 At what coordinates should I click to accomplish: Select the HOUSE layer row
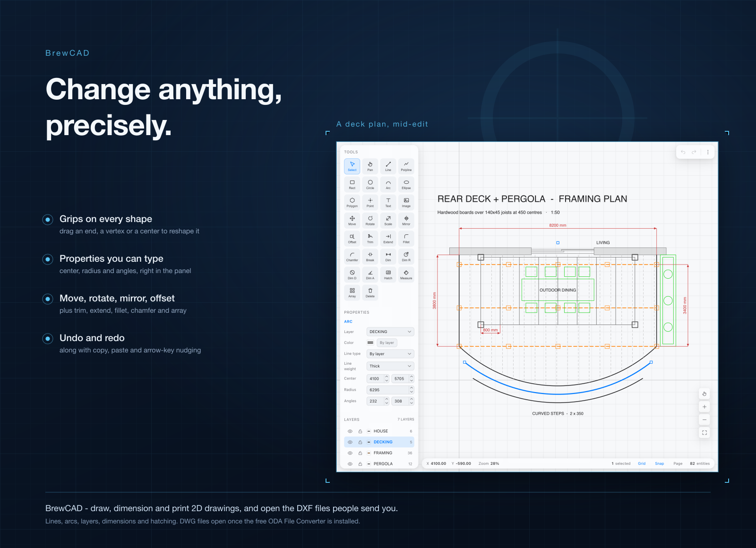[379, 431]
